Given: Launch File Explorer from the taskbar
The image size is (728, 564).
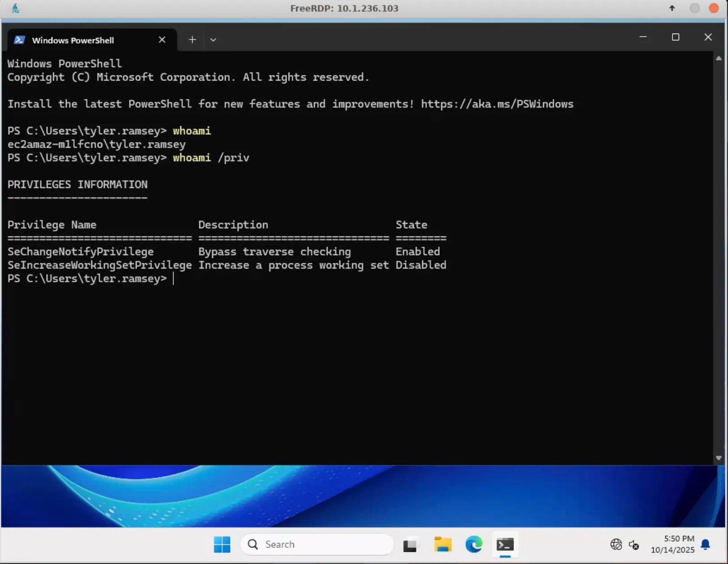Looking at the screenshot, I should point(442,544).
